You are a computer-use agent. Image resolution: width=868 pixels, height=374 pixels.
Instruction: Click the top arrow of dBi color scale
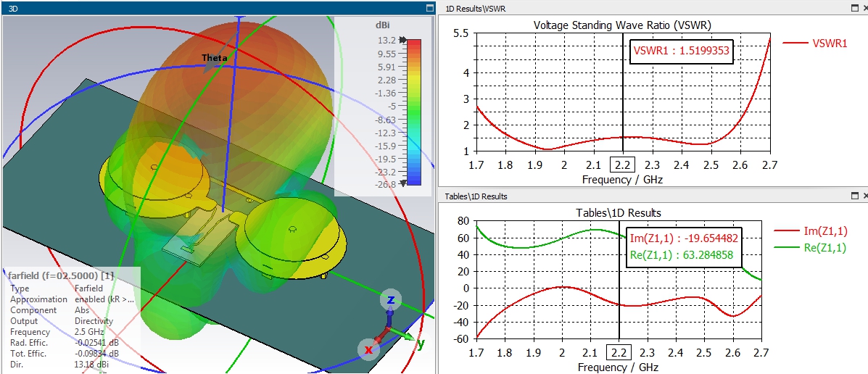click(403, 40)
